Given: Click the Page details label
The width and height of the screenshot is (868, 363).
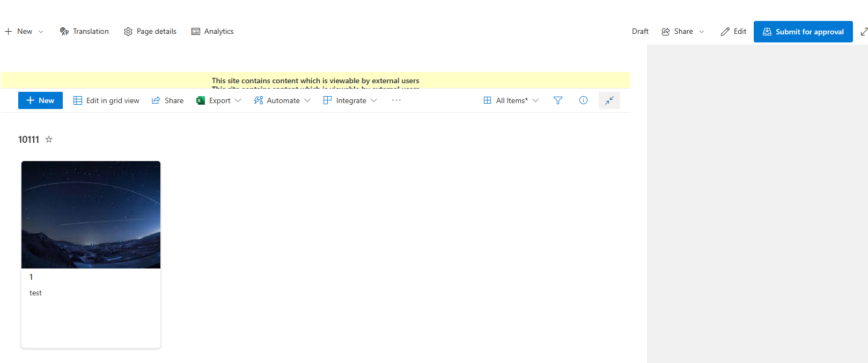Looking at the screenshot, I should click(157, 32).
